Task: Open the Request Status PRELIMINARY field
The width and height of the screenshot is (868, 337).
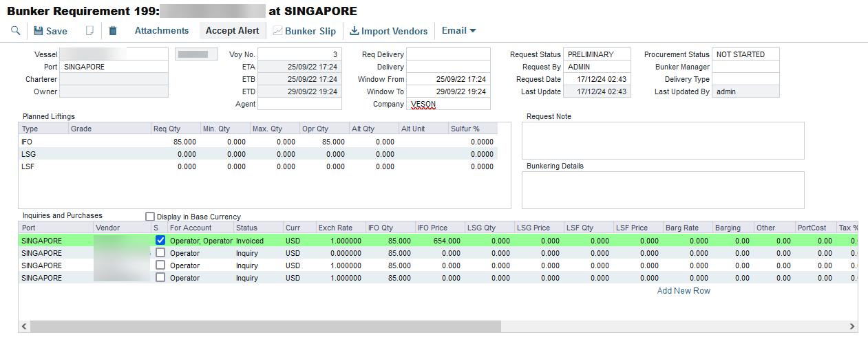Action: pos(596,54)
